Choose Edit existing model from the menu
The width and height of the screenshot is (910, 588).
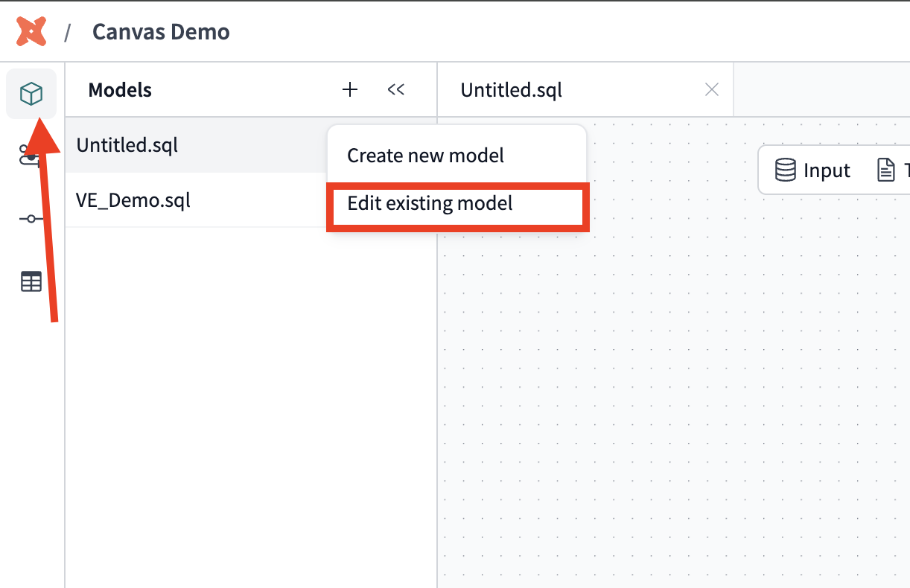pyautogui.click(x=430, y=203)
